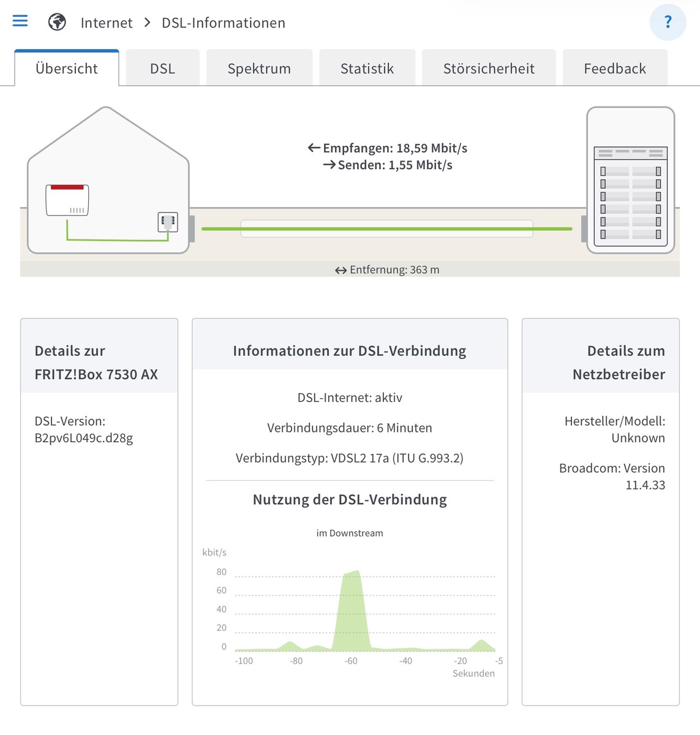The image size is (700, 735).
Task: Open the Feedback tab
Action: click(614, 69)
